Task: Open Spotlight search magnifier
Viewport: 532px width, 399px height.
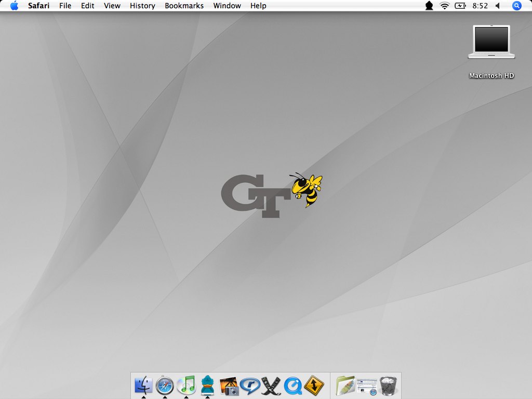Action: click(517, 6)
